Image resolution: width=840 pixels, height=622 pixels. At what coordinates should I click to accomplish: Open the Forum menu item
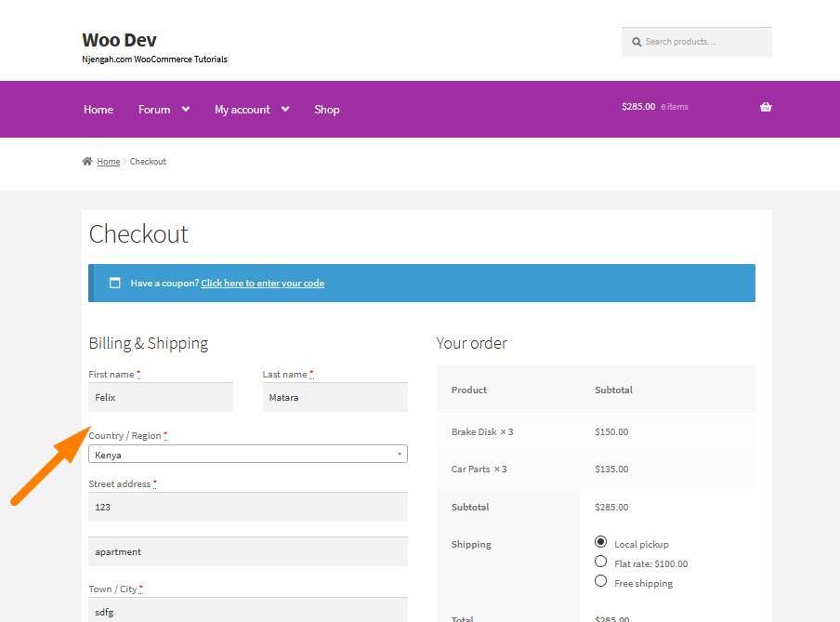click(x=154, y=110)
